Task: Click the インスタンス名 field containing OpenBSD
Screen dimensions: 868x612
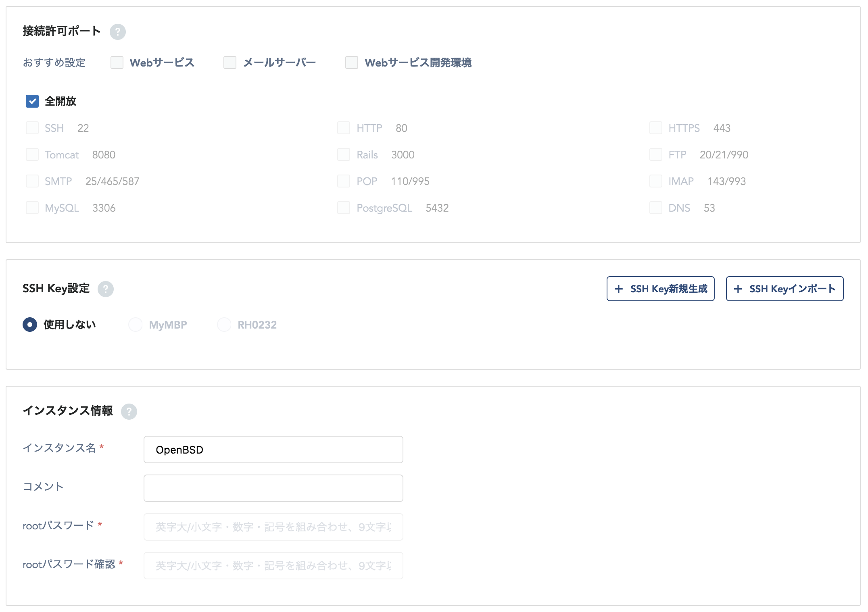Action: tap(273, 450)
